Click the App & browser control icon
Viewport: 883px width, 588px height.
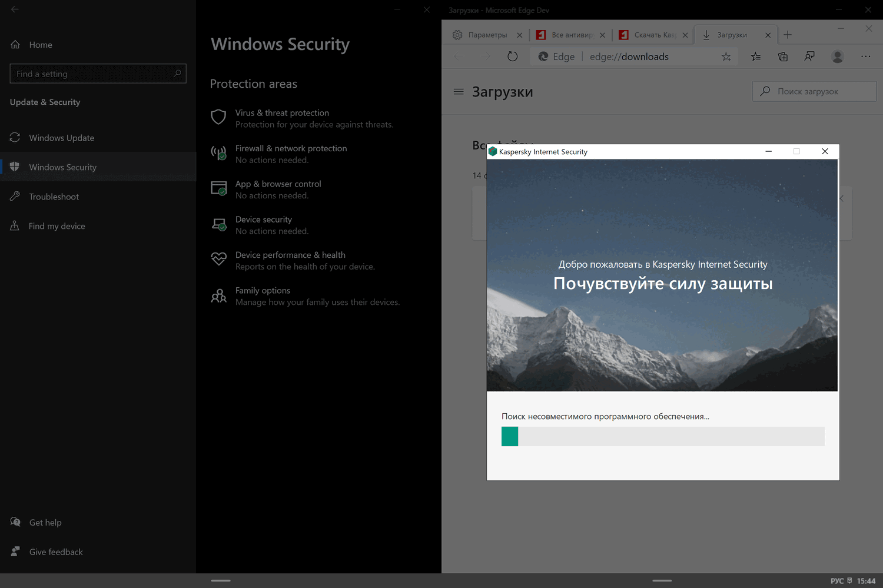218,188
